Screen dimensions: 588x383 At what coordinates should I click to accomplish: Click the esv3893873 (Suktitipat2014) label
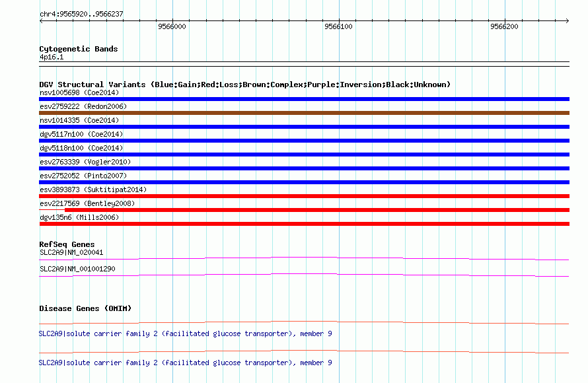click(x=93, y=190)
